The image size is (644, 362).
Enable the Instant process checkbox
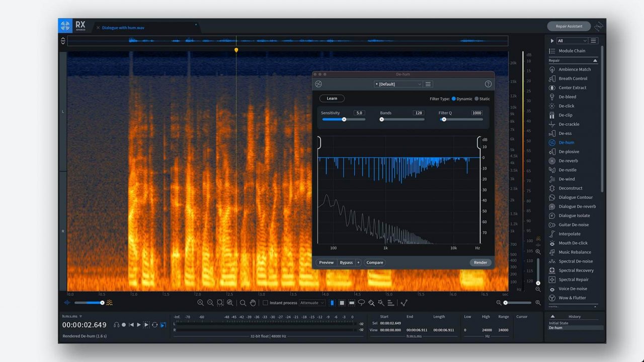pos(264,303)
